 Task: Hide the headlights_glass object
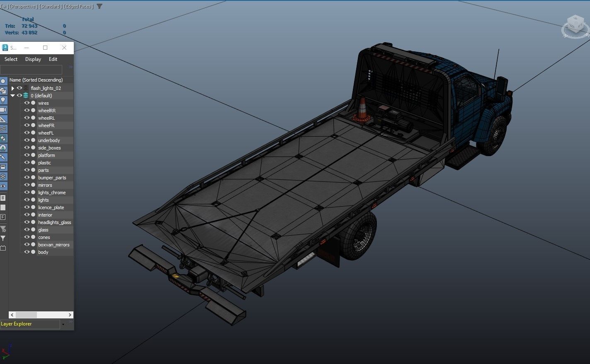pyautogui.click(x=27, y=222)
